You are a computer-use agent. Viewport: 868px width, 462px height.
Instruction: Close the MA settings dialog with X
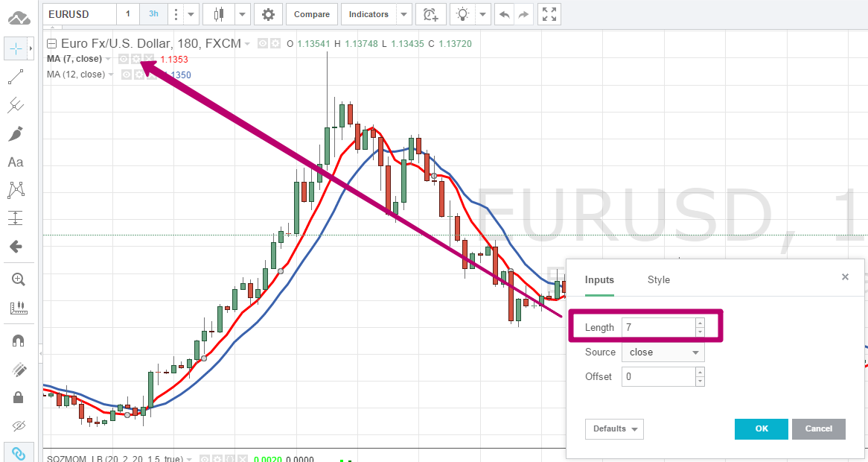coord(845,277)
